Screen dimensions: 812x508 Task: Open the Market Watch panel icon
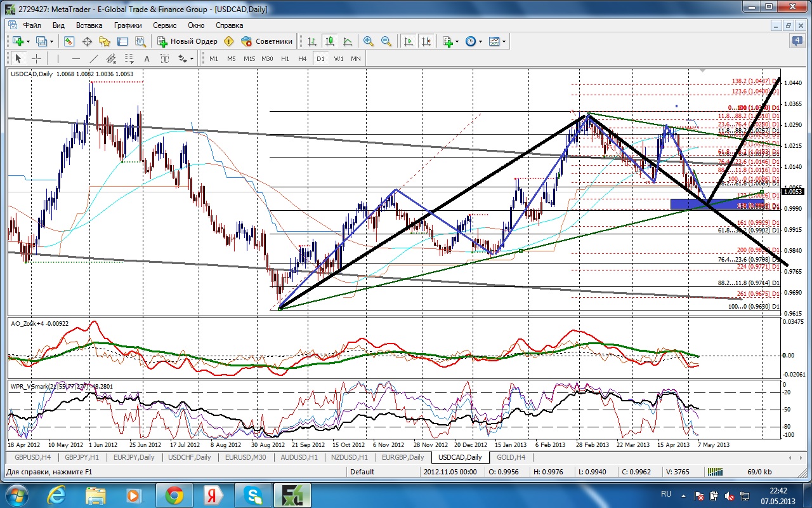click(x=69, y=41)
